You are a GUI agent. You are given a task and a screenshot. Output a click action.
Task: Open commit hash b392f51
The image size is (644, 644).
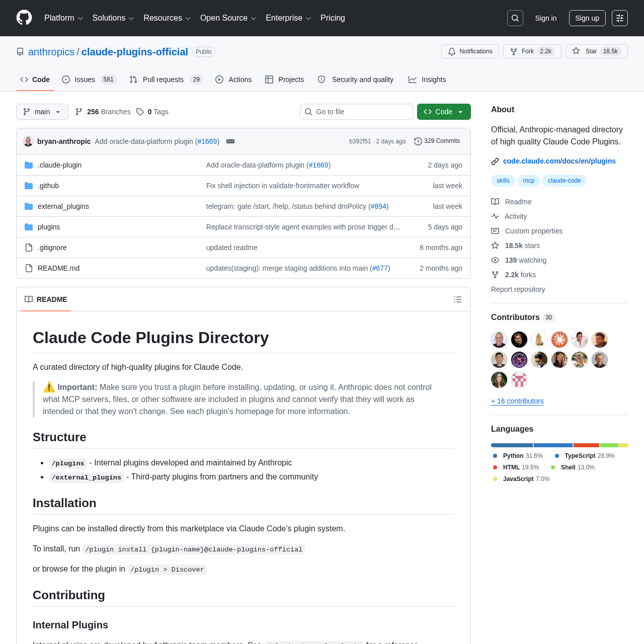click(x=360, y=141)
